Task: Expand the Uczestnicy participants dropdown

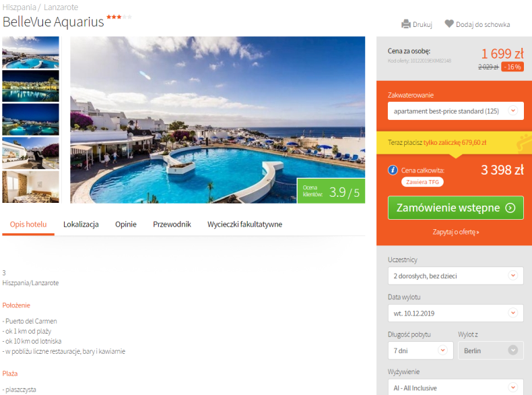Action: tap(455, 276)
